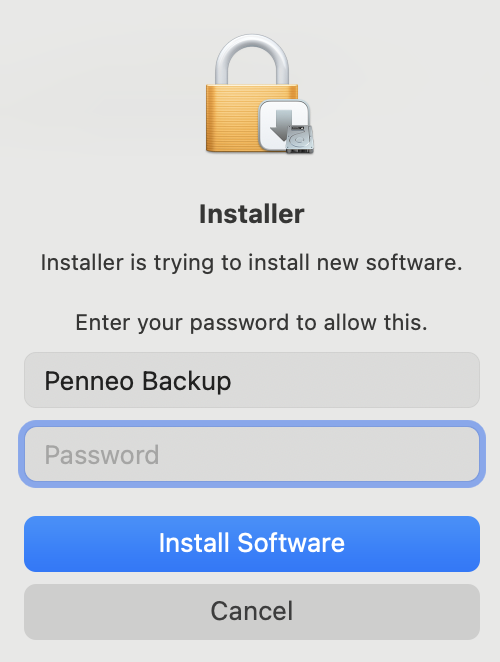Screen dimensions: 500x662
Task: Click the down arrow in installer badge
Action: pos(283,125)
